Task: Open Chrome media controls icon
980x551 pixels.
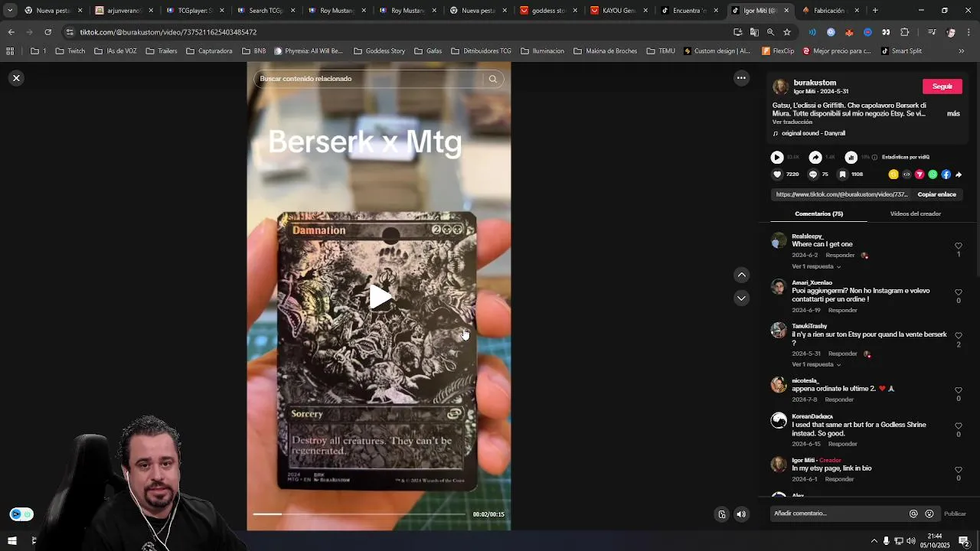Action: point(932,32)
